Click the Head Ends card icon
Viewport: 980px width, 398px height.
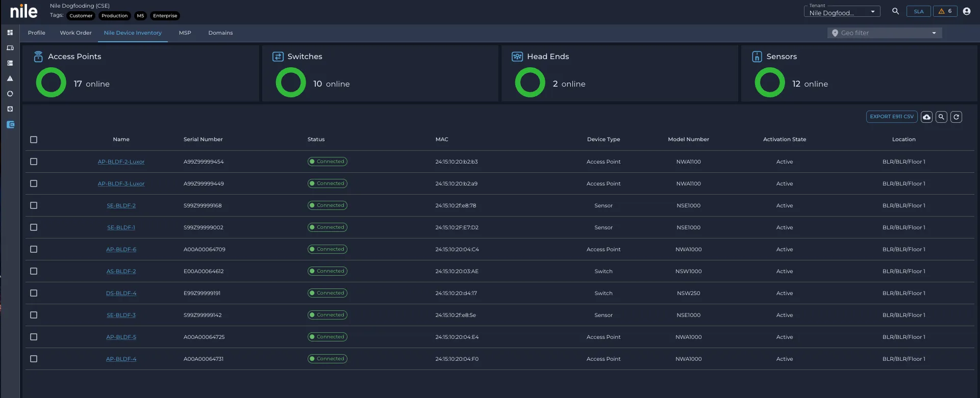tap(517, 57)
